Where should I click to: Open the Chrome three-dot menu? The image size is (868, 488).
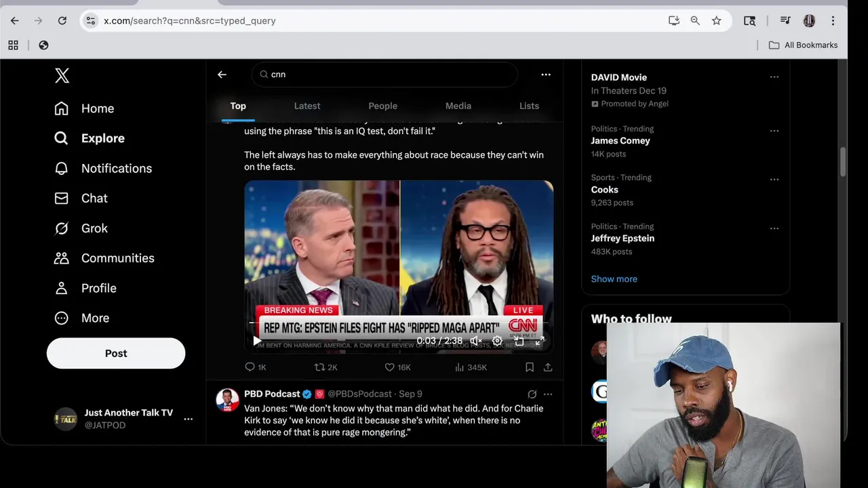[833, 21]
